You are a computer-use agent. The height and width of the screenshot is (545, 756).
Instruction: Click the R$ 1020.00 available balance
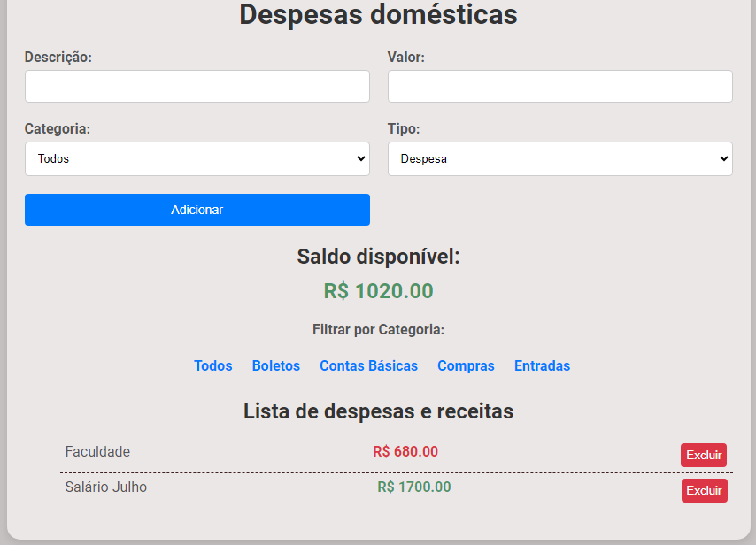click(x=378, y=291)
